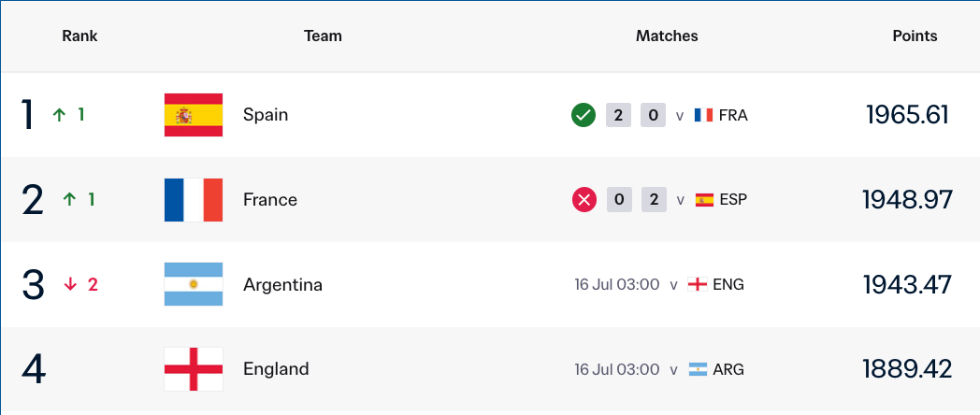The width and height of the screenshot is (980, 415).
Task: Sort by the Rank column header
Action: click(x=80, y=36)
